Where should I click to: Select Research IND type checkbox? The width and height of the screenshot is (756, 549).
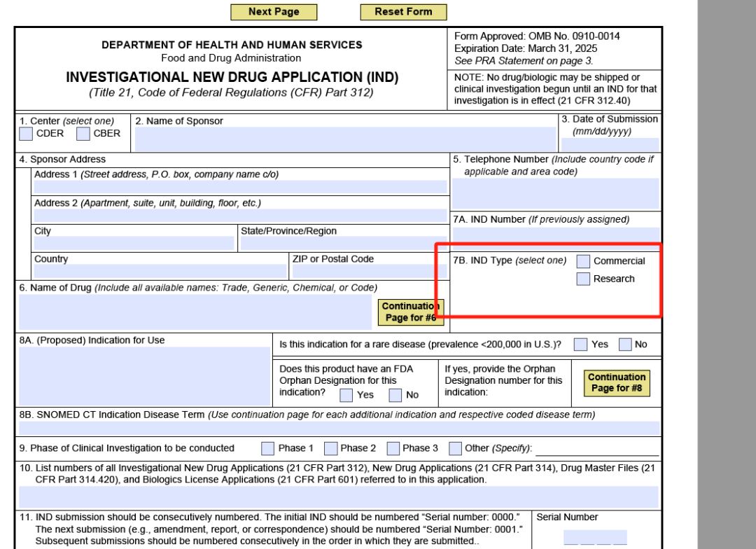tap(583, 279)
